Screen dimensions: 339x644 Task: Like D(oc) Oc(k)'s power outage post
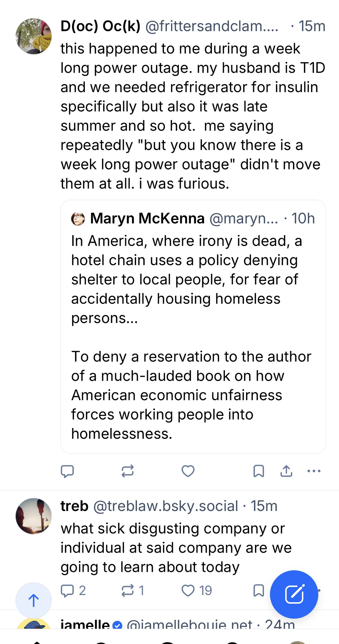click(x=188, y=471)
